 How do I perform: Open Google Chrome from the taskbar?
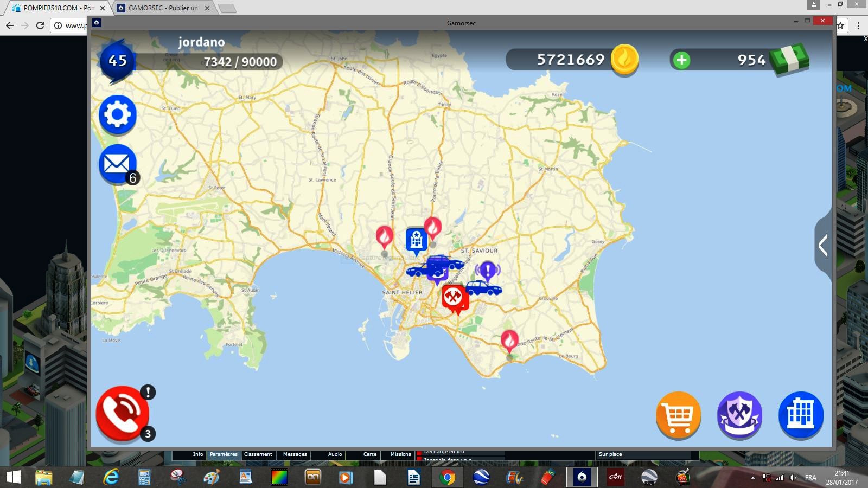coord(448,477)
